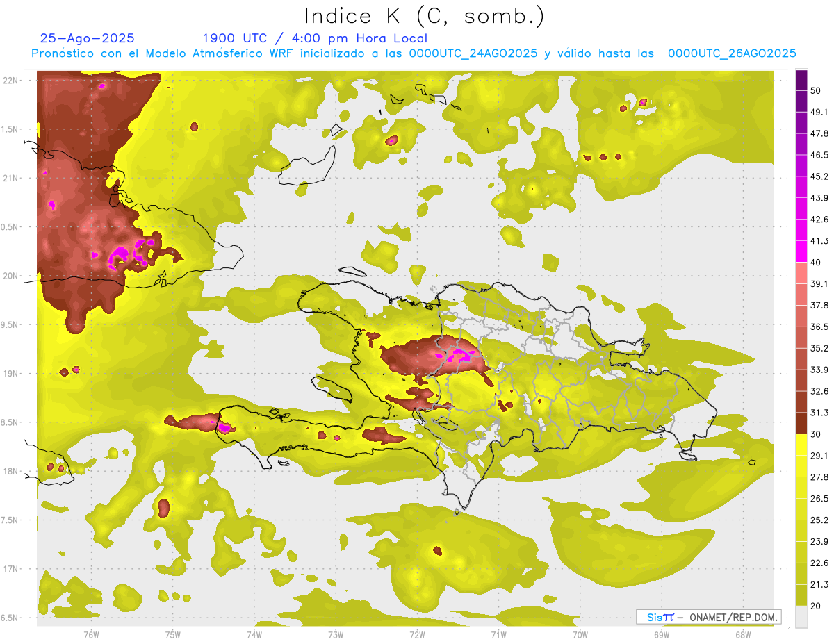The image size is (834, 644).
Task: Click the dark purple swatch atop the color scale
Action: click(801, 80)
